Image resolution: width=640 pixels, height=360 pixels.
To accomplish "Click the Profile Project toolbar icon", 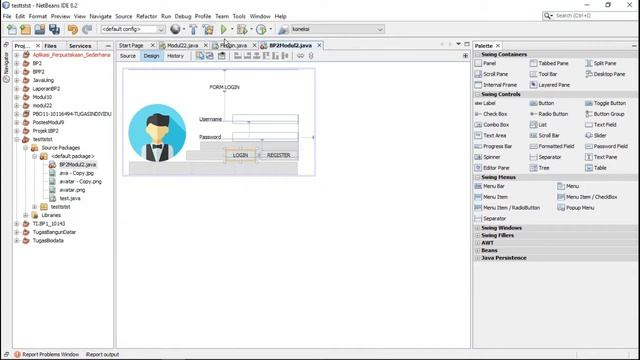I will 261,29.
